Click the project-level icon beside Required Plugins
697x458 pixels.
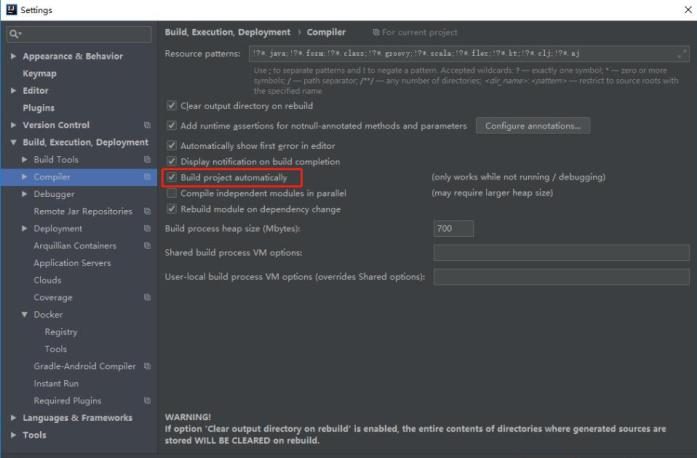tap(147, 401)
